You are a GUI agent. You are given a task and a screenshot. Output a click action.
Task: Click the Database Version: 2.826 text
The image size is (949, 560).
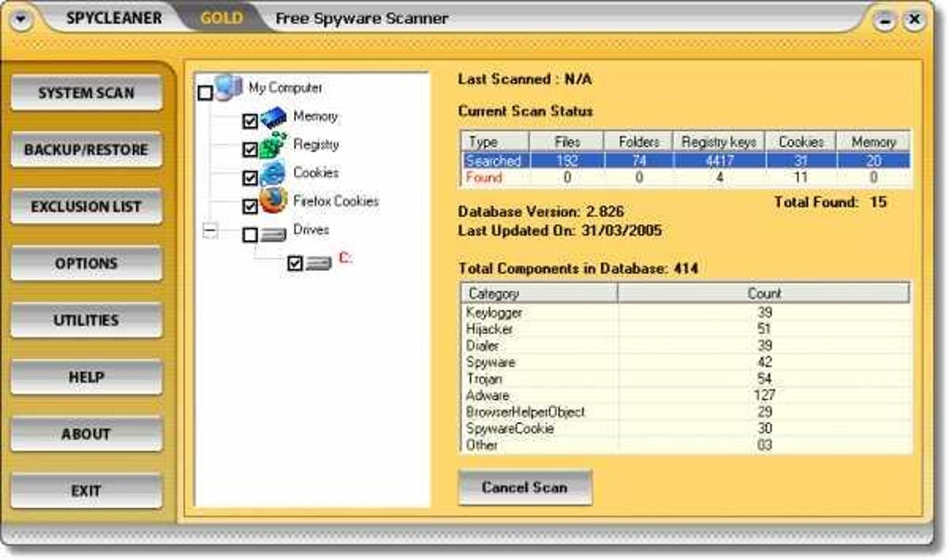pos(541,212)
